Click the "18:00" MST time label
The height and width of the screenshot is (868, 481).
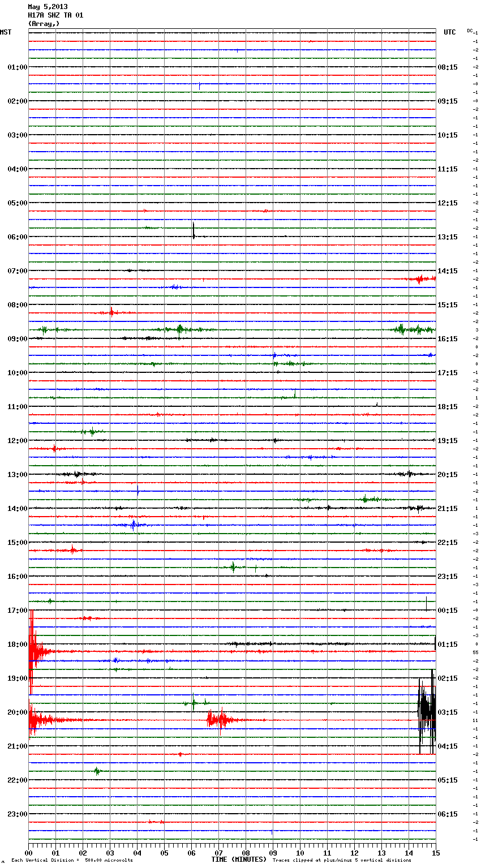[18, 644]
